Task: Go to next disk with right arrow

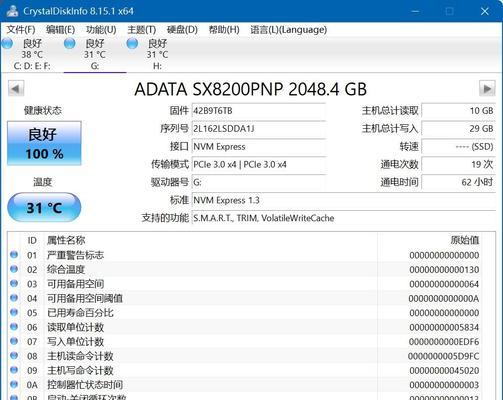Action: click(487, 89)
